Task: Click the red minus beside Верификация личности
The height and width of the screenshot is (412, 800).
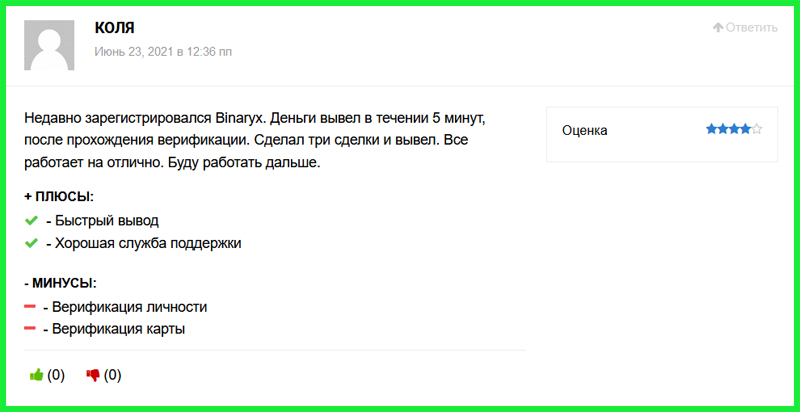Action: click(31, 306)
